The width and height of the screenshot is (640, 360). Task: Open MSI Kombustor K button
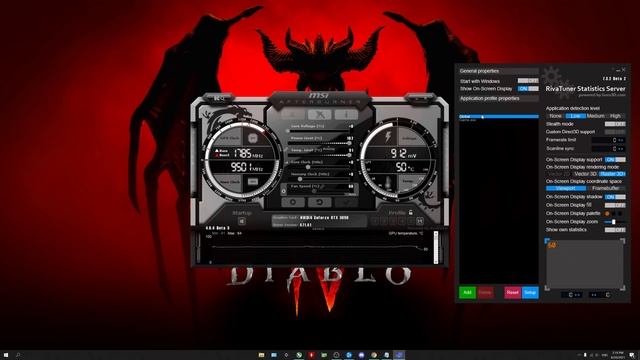coord(293,114)
